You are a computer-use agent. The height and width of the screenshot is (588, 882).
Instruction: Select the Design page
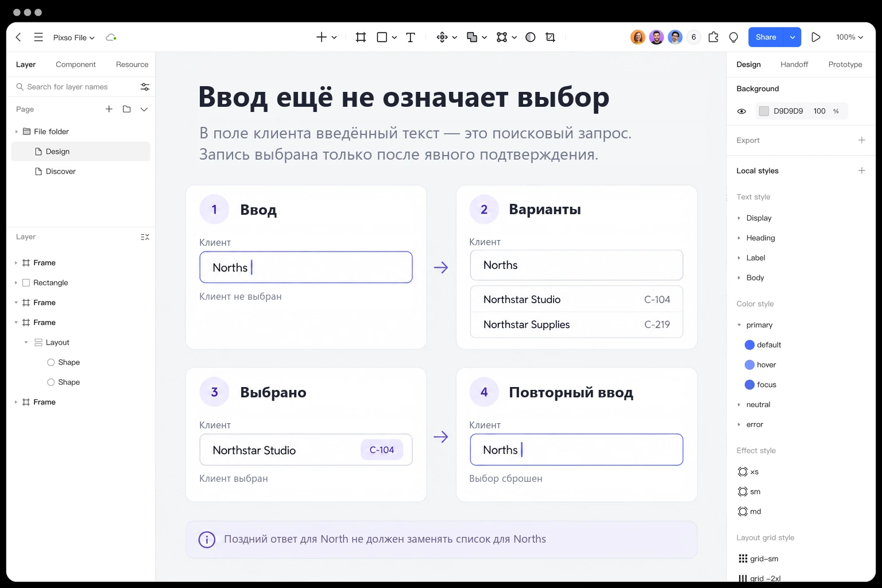click(81, 152)
